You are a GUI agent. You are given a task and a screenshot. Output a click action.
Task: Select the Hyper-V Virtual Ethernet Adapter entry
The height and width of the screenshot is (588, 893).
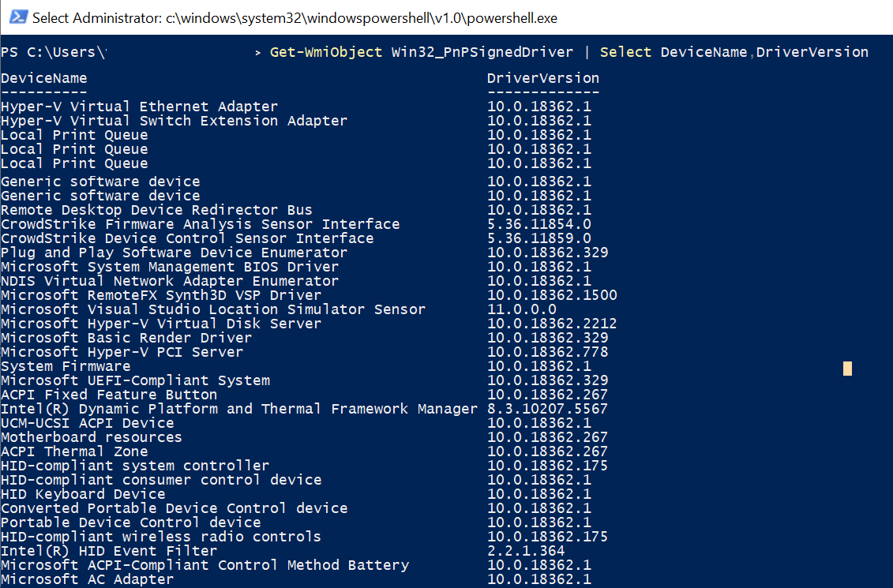coord(139,106)
